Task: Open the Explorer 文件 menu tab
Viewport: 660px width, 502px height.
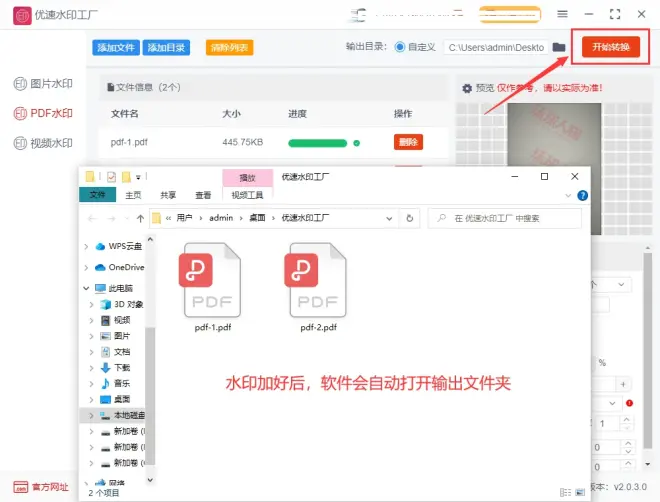Action: point(97,195)
